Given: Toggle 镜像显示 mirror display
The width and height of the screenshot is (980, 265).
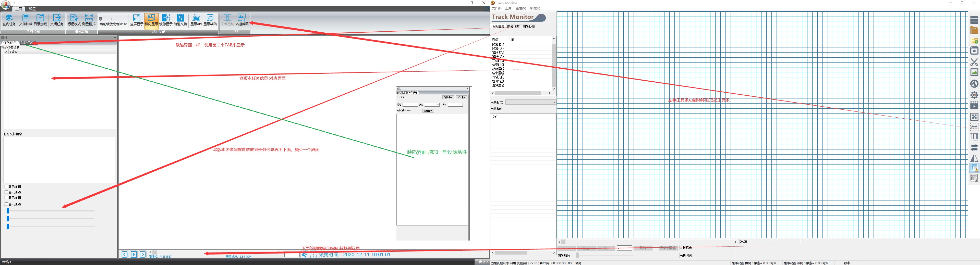Looking at the screenshot, I should pos(166,20).
